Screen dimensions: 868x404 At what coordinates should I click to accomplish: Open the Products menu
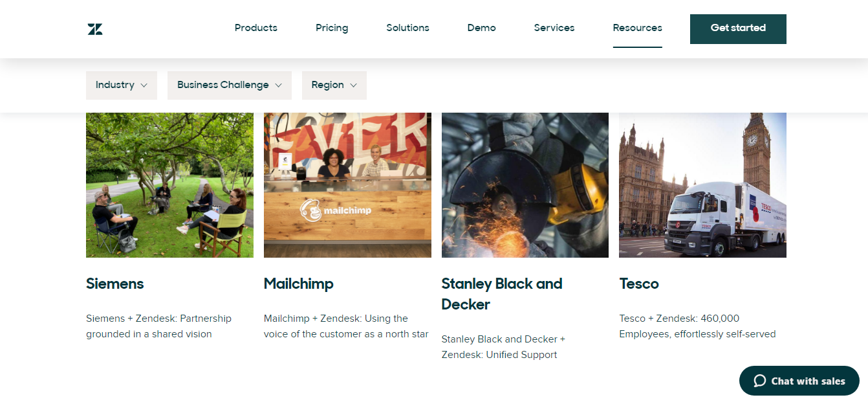(x=255, y=28)
